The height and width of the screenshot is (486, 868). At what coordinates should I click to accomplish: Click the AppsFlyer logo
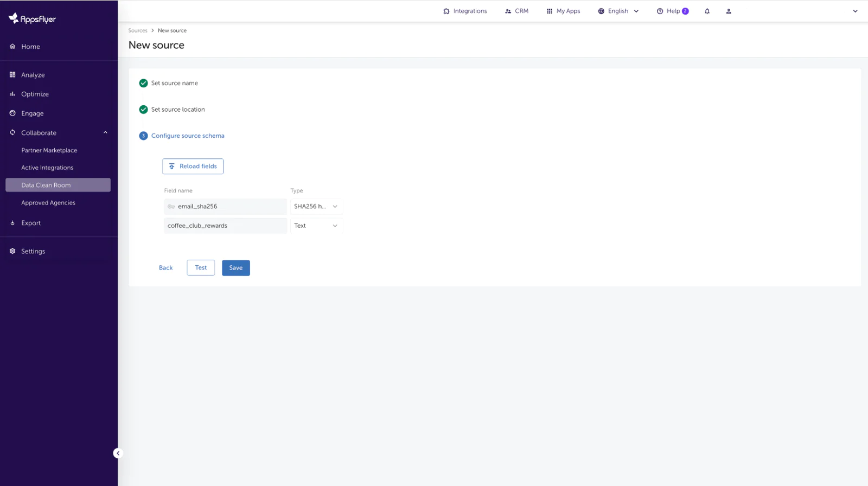pos(32,19)
